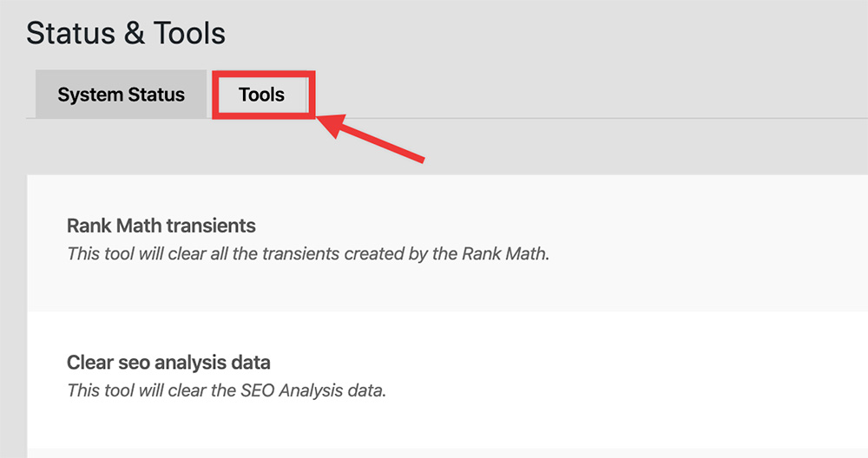Click the word "Status" in the page title
Viewport: 868px width, 458px height.
point(72,34)
